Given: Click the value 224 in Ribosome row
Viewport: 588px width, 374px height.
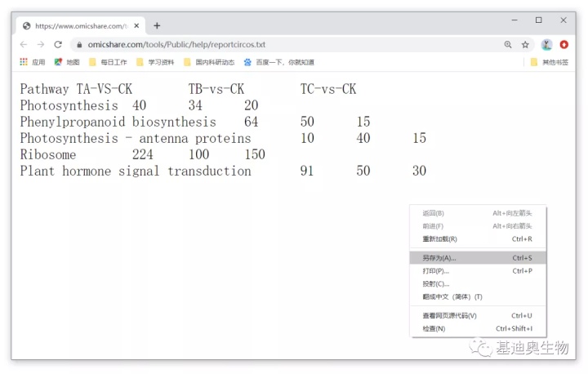Looking at the screenshot, I should 142,154.
